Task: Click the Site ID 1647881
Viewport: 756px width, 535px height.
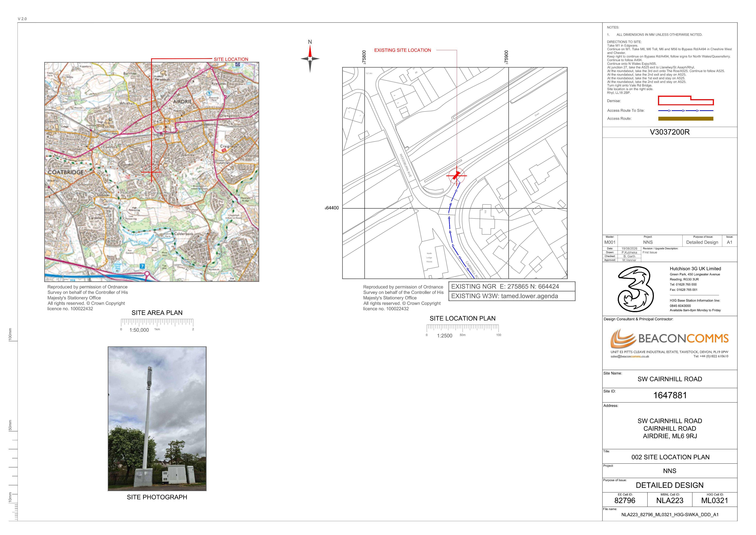Action: 670,395
